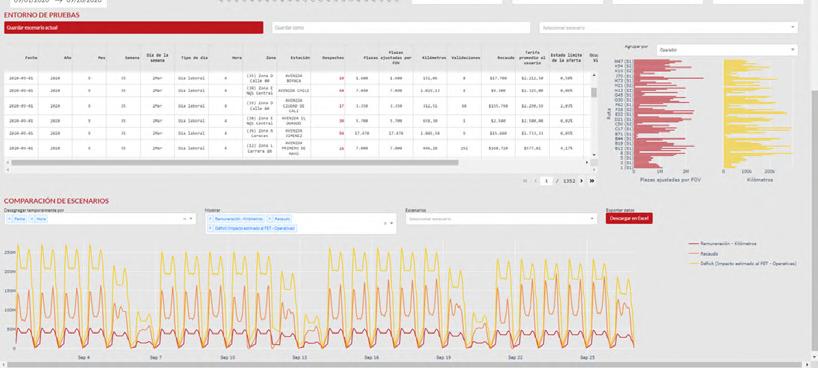Click the 'AVENIDA CIUDAD DE CALI' station cell

click(294, 106)
